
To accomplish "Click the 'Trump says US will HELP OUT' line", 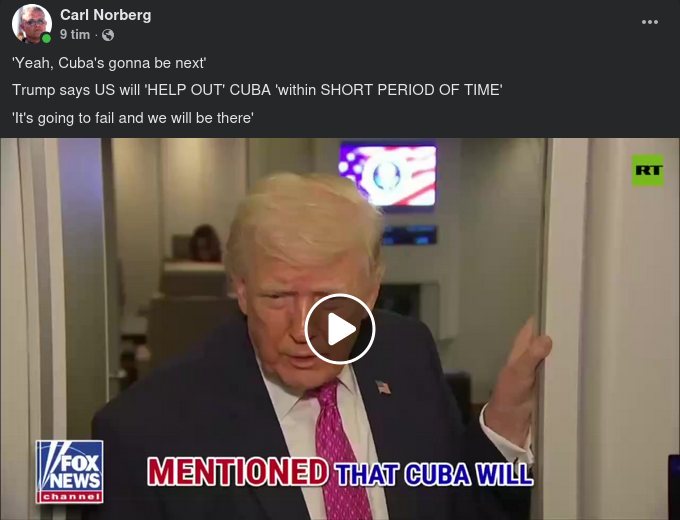I will [x=257, y=90].
